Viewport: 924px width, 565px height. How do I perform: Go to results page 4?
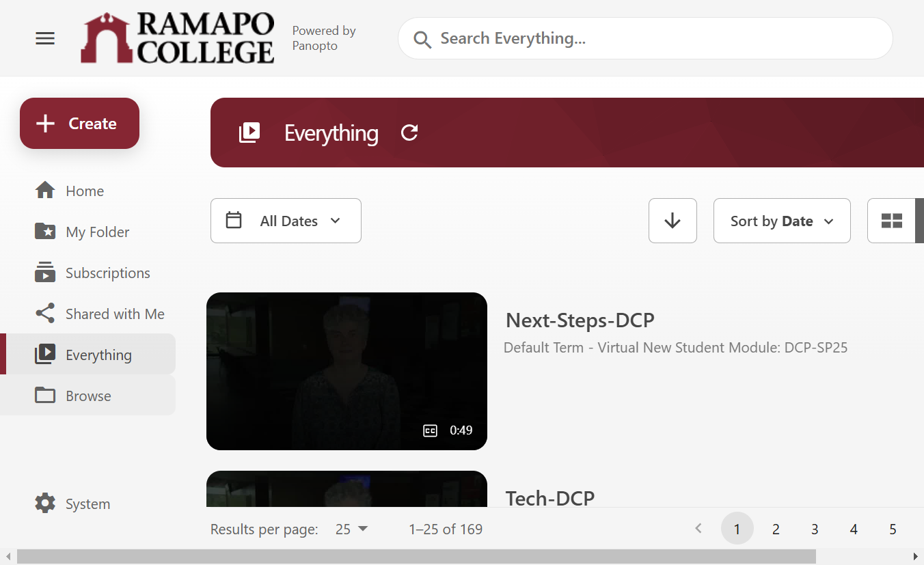(854, 529)
